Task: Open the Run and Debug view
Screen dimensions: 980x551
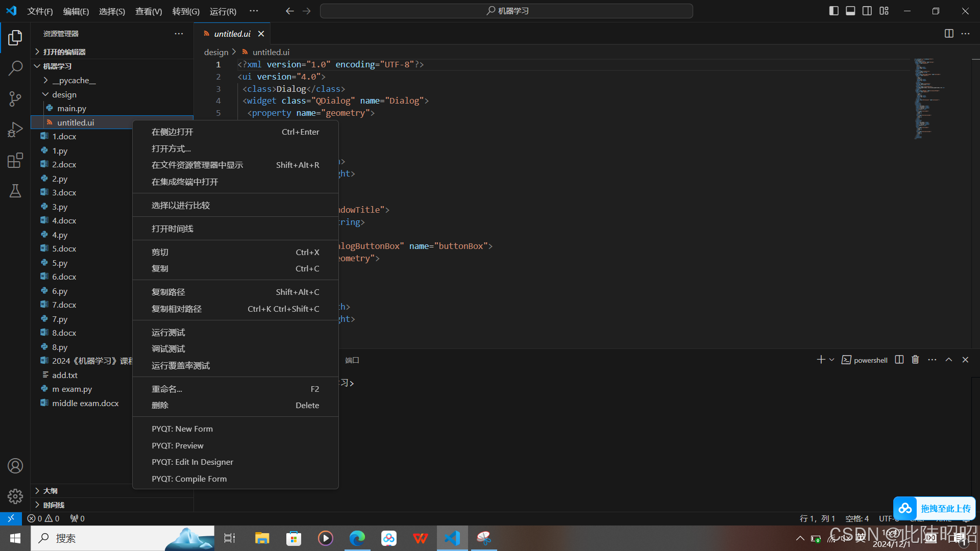Action: coord(15,129)
